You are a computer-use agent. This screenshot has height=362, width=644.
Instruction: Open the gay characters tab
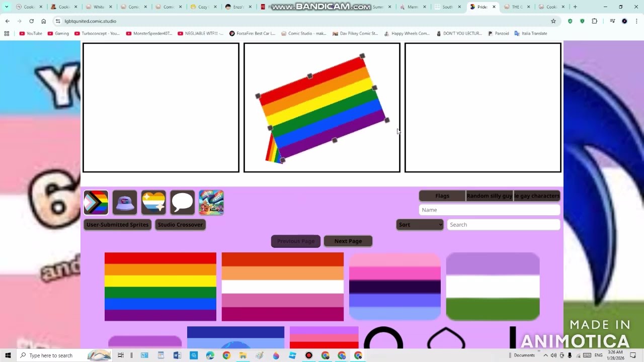coord(536,196)
